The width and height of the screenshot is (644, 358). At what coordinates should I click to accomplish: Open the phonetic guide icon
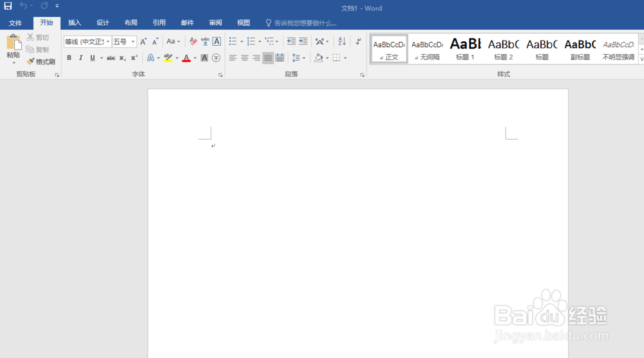[x=205, y=41]
